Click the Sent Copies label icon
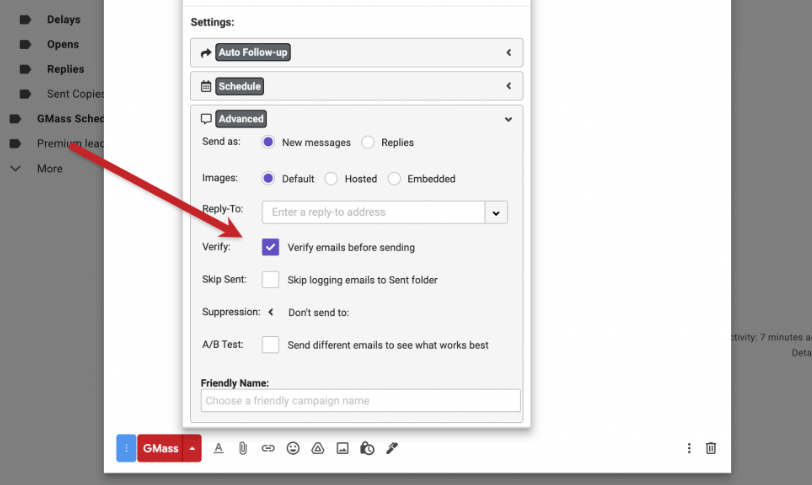The width and height of the screenshot is (812, 485). [x=25, y=94]
